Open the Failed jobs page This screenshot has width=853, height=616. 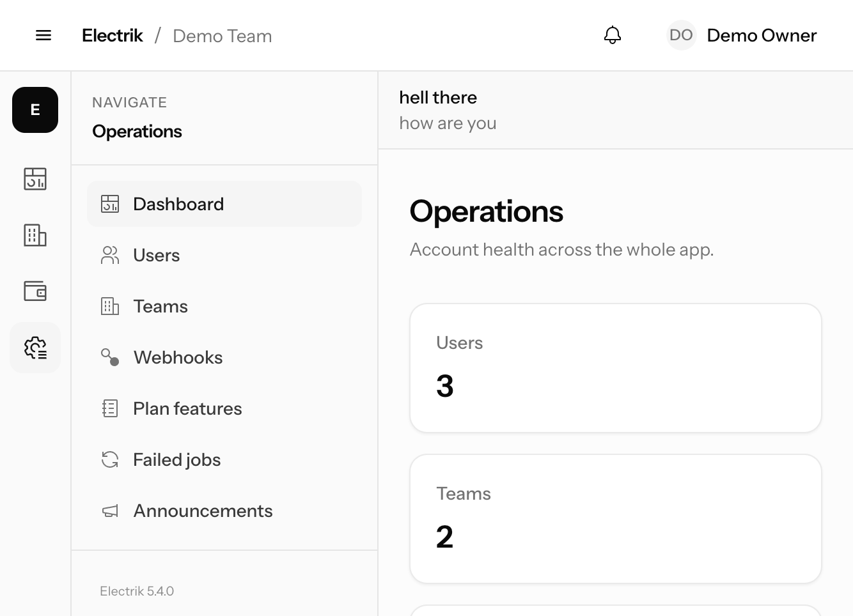224,459
